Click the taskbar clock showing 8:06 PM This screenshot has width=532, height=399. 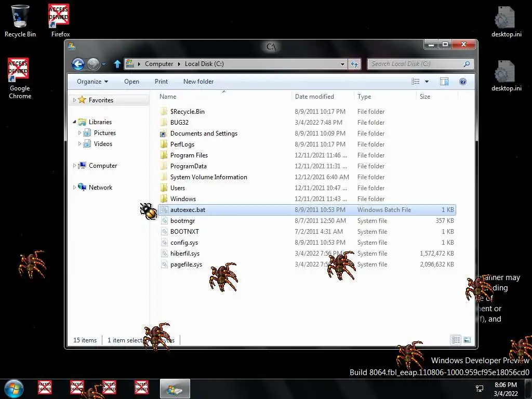click(506, 389)
